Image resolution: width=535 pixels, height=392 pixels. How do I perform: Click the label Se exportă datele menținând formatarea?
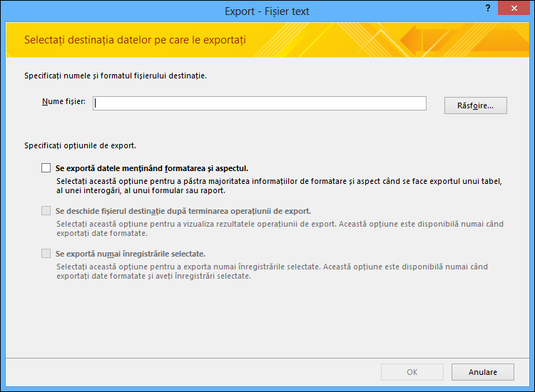click(x=152, y=168)
